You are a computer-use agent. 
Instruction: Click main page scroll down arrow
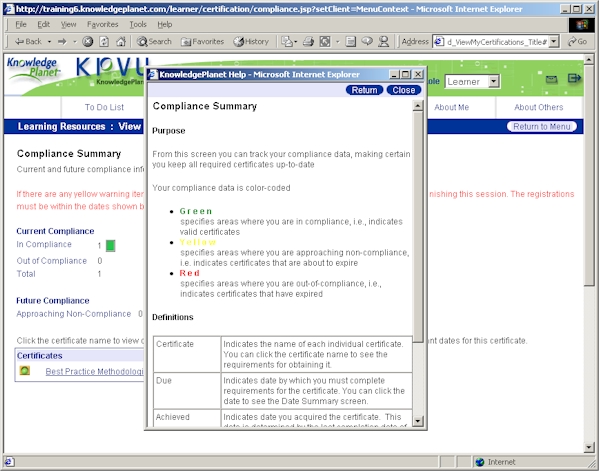tap(589, 447)
